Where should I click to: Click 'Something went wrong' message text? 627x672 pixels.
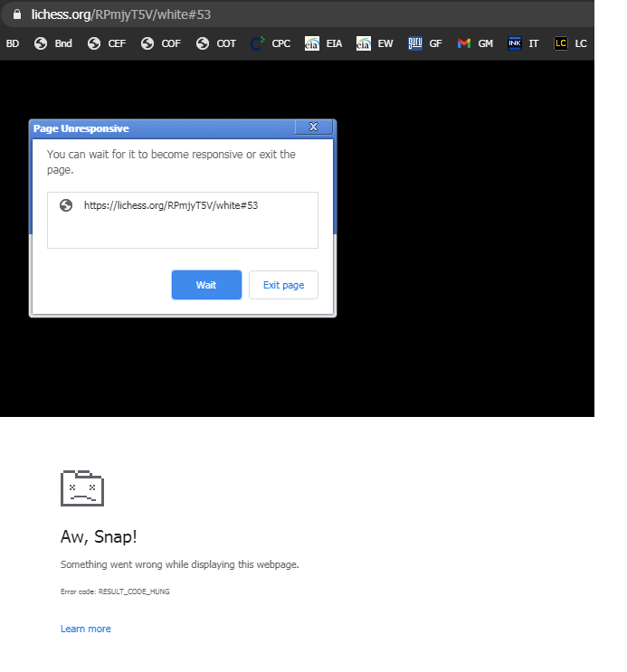click(180, 564)
